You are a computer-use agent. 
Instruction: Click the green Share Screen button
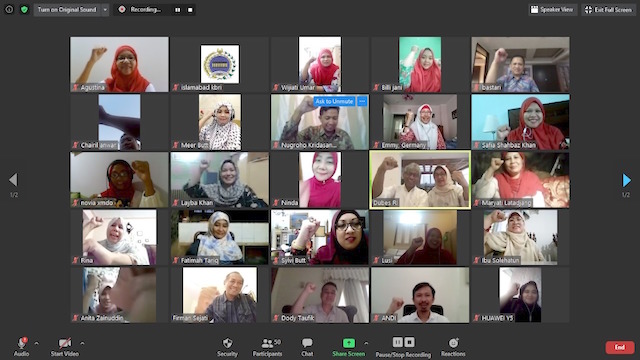(x=348, y=347)
